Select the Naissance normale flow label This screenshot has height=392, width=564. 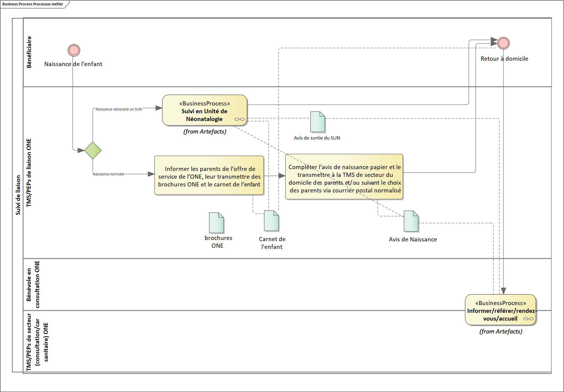(108, 174)
